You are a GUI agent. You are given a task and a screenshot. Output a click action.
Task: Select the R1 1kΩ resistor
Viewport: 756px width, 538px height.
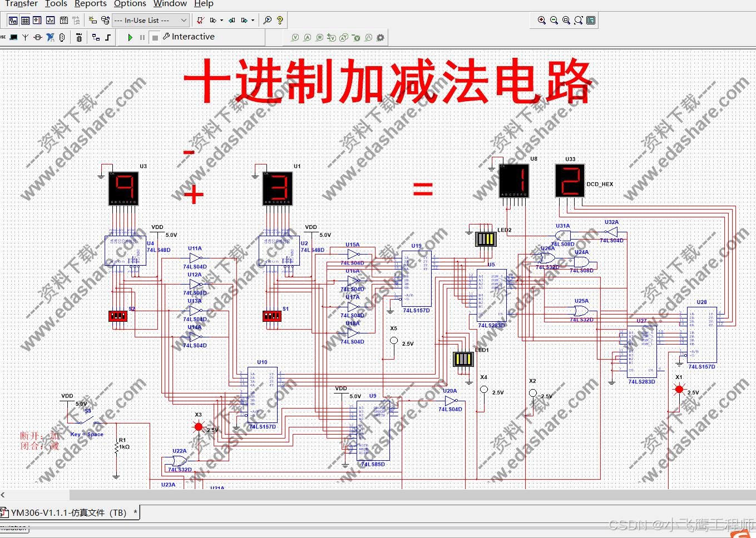(x=116, y=447)
